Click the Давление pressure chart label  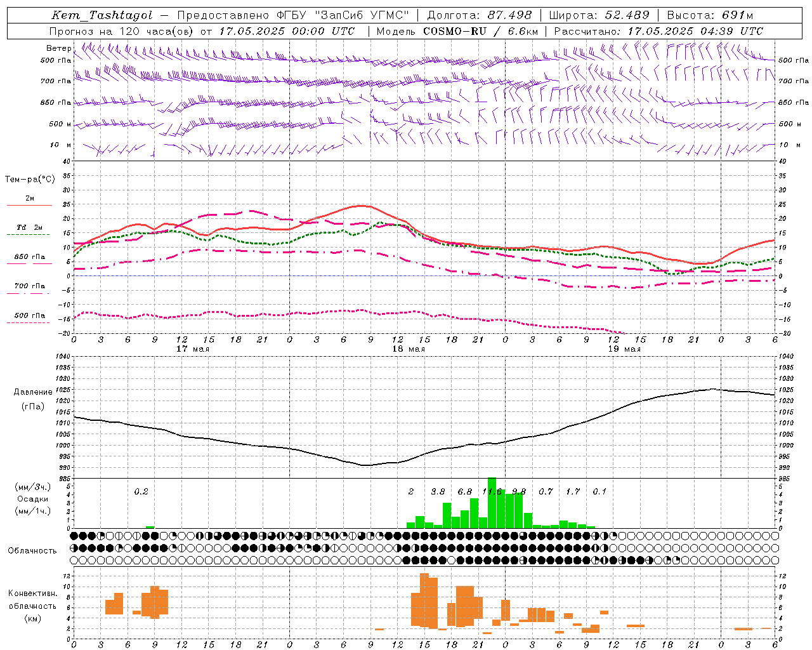(33, 392)
